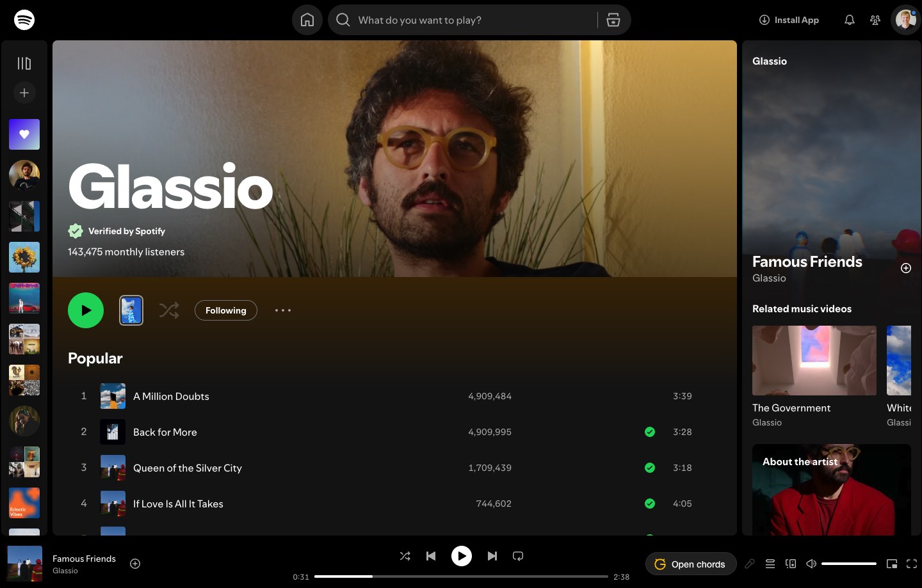The width and height of the screenshot is (922, 588).
Task: Toggle the Following button
Action: pos(226,310)
